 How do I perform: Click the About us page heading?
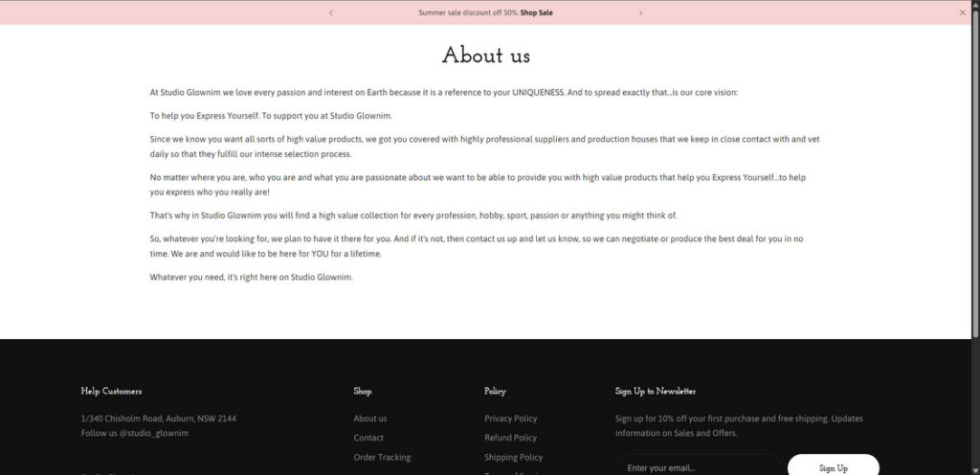pyautogui.click(x=485, y=56)
